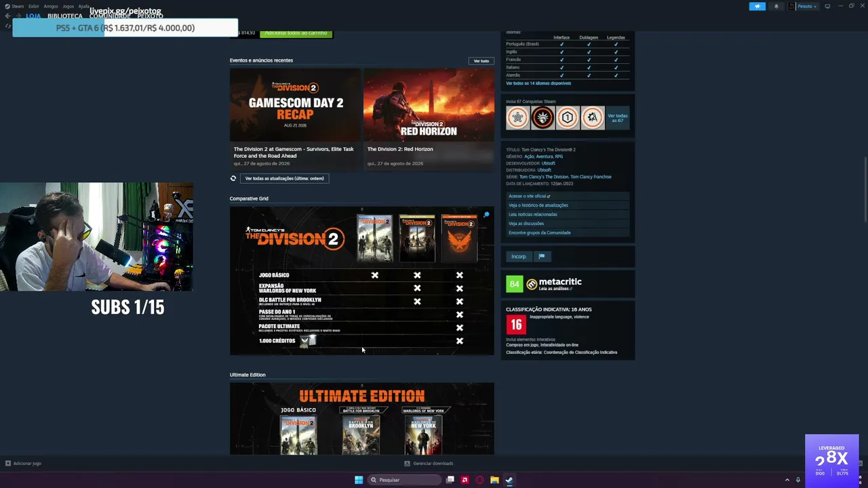The image size is (868, 488).
Task: Open the Windows Start menu
Action: (359, 480)
